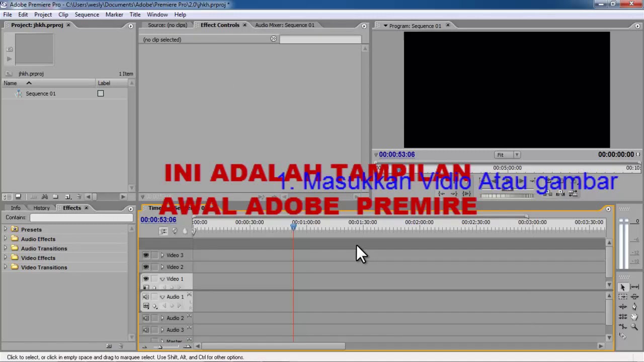This screenshot has width=644, height=362.
Task: Click the trash Clear icon in Project panel
Action: (x=78, y=197)
